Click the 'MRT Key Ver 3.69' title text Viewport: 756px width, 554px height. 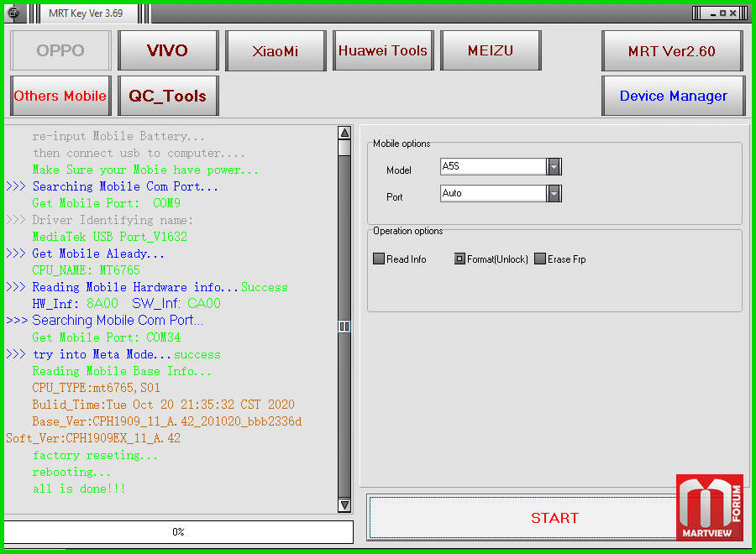pos(86,13)
